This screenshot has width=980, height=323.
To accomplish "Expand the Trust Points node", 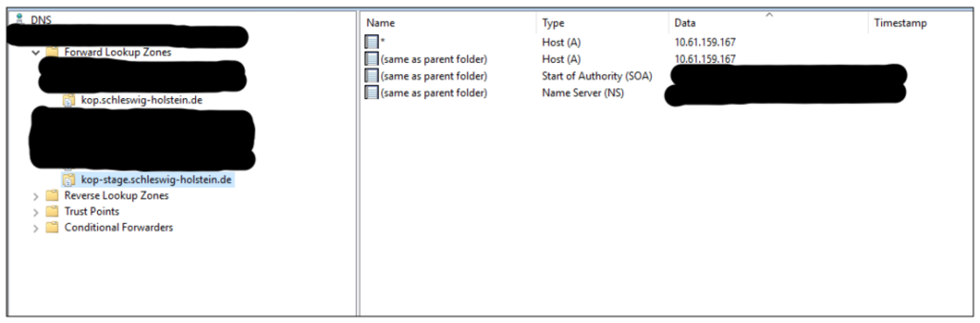I will (x=36, y=213).
